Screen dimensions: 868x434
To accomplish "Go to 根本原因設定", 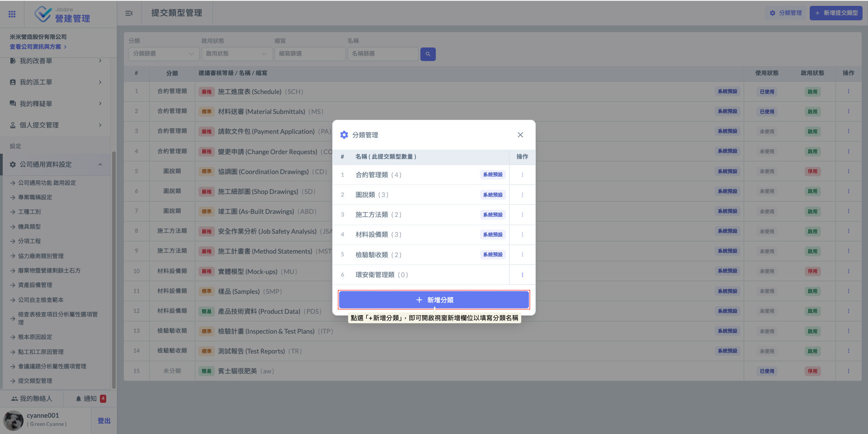I will (x=35, y=337).
